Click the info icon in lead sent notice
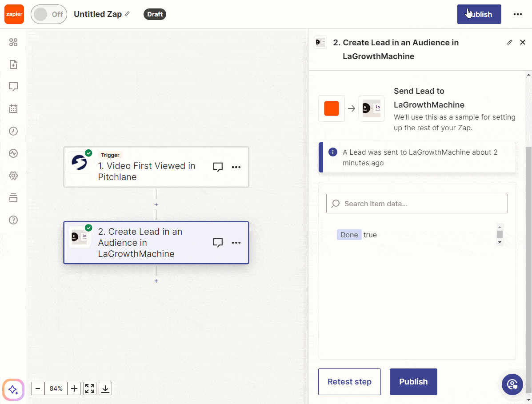The height and width of the screenshot is (404, 532). 333,152
